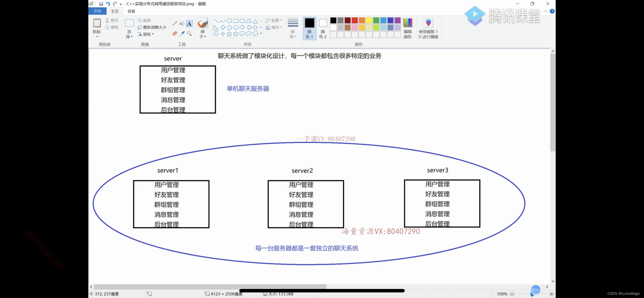Click Edit with Paint 3D button
This screenshot has width=644, height=298.
coord(428,28)
